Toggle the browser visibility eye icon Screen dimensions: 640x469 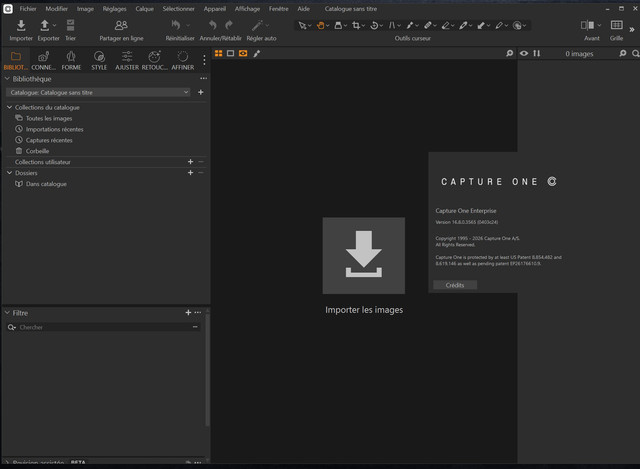coord(524,53)
